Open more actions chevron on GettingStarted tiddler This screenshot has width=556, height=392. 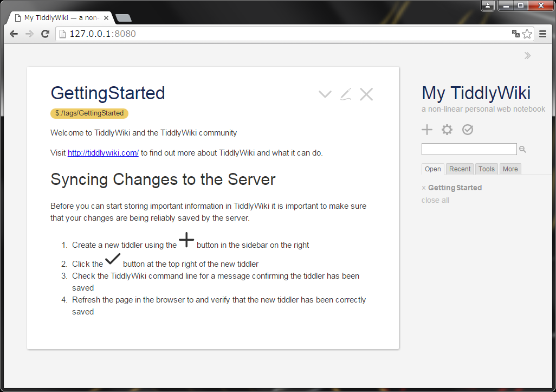325,94
